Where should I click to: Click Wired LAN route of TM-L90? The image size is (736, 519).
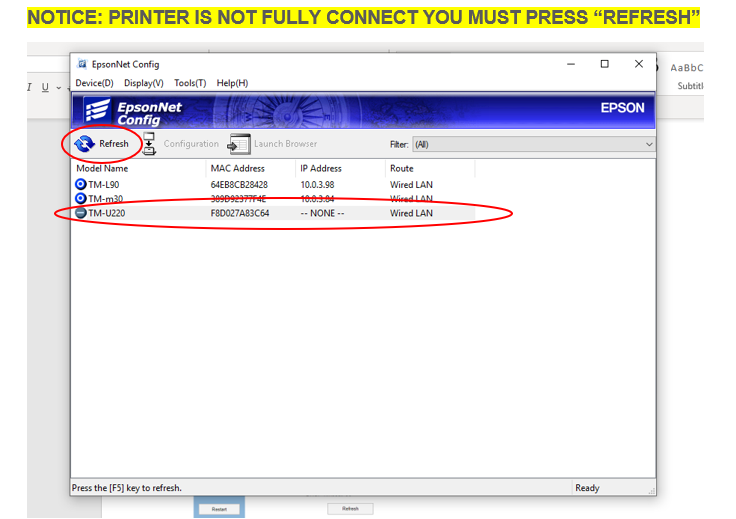tap(411, 185)
